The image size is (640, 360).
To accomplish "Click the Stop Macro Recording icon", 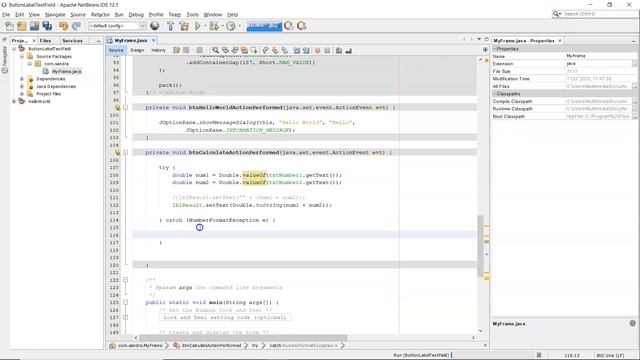I will [x=327, y=50].
